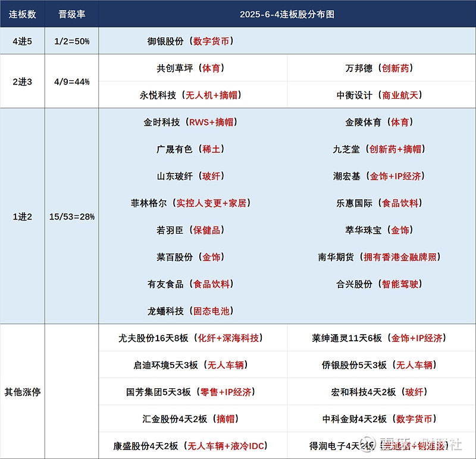
Task: Click 菲林格尔（实控人变更+家居）entry
Action: pyautogui.click(x=190, y=203)
